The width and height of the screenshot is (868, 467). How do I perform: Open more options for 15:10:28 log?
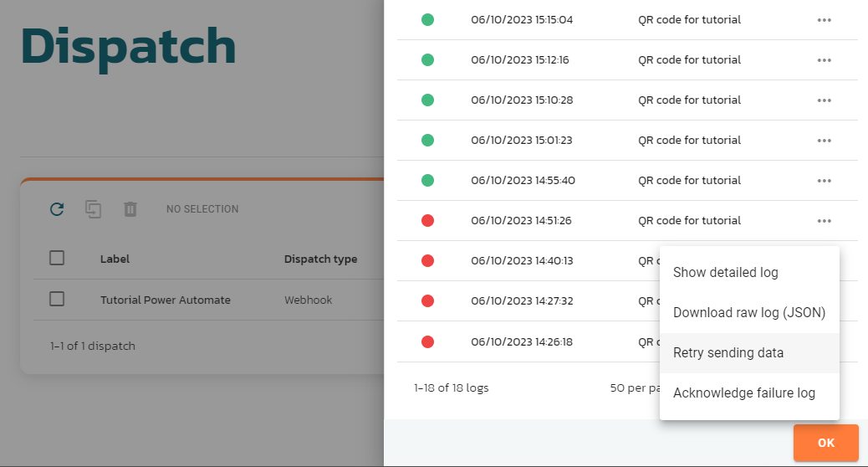tap(825, 100)
